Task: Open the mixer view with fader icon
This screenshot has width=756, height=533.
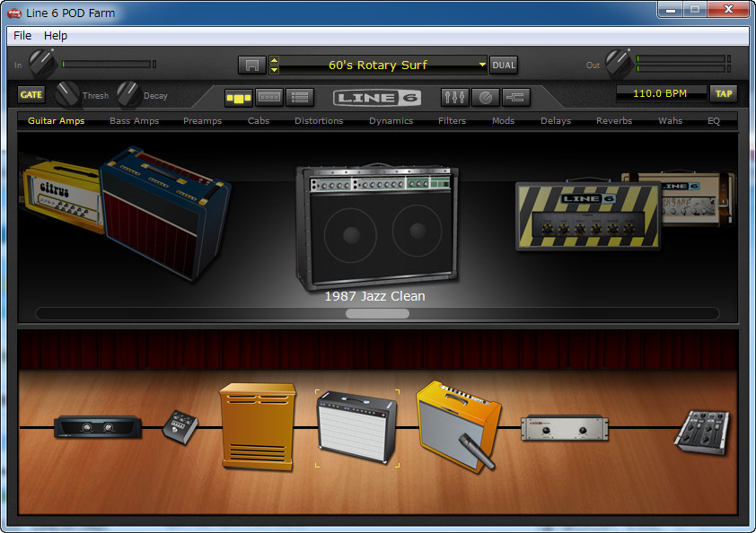Action: coord(454,97)
